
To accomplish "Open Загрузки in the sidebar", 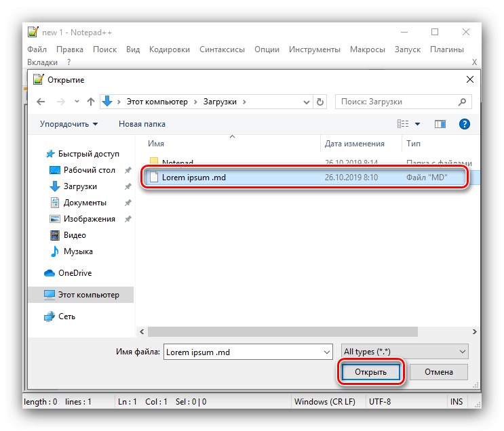I will tap(73, 186).
